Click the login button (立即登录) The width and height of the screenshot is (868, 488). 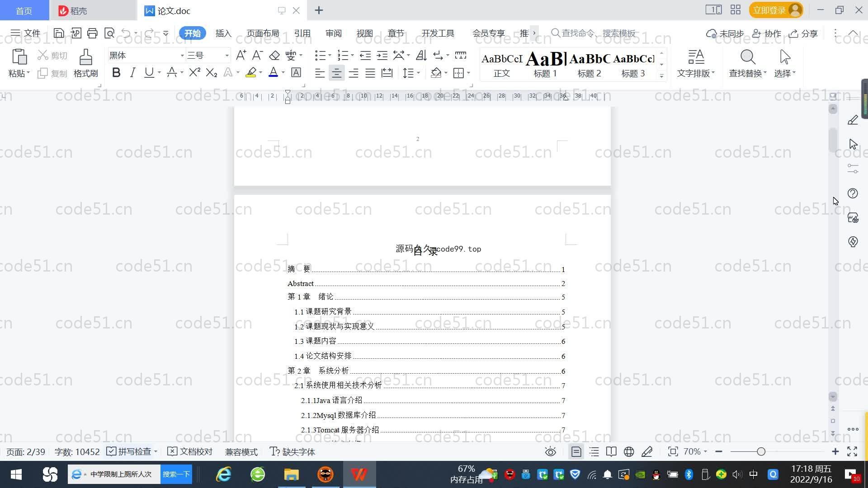[x=776, y=10]
